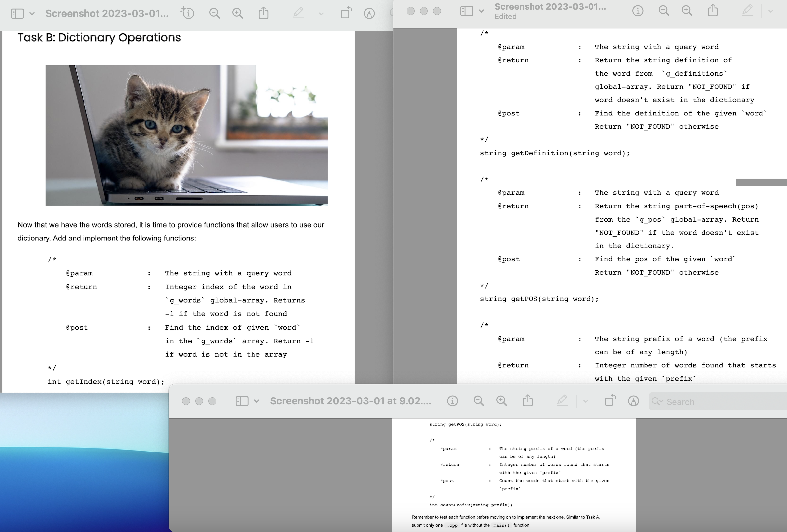Image resolution: width=787 pixels, height=532 pixels.
Task: Expand sidebar view options in left window
Action: [32, 14]
